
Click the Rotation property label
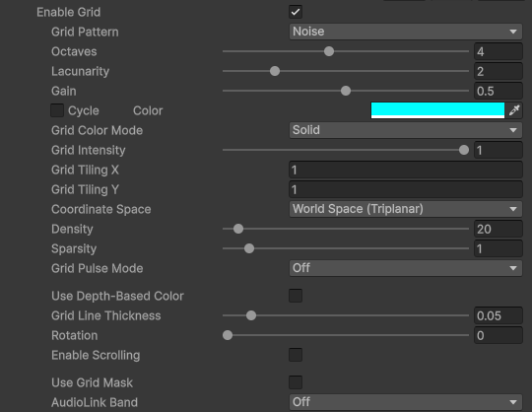tap(74, 335)
